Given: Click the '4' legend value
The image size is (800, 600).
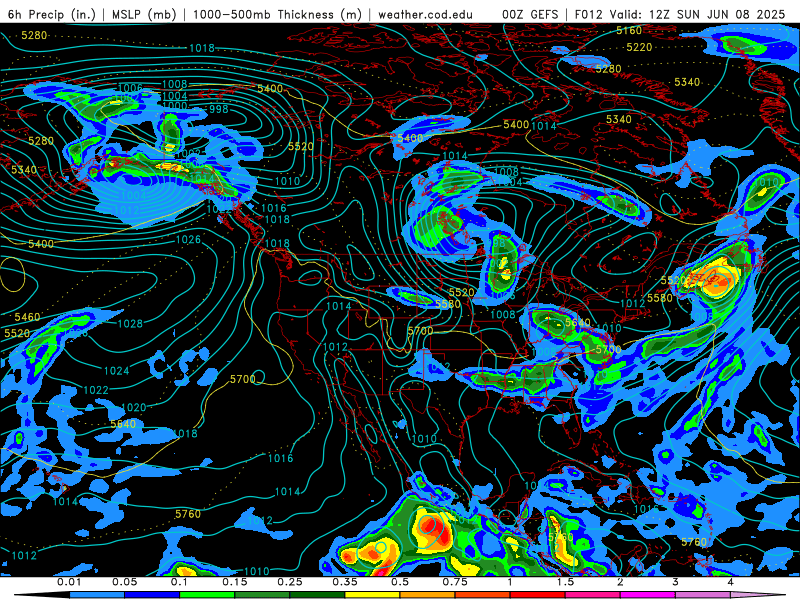Looking at the screenshot, I should (731, 582).
